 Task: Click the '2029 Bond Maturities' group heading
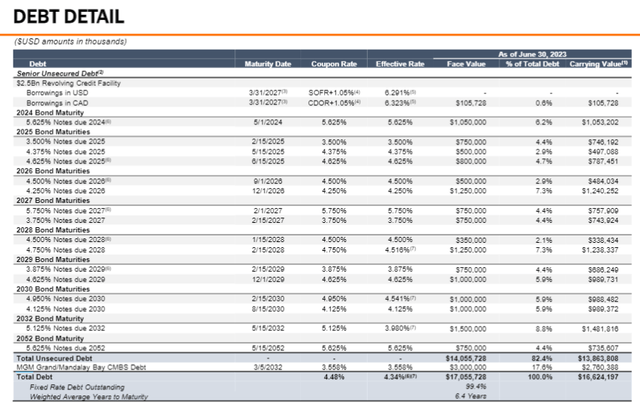pos(53,260)
